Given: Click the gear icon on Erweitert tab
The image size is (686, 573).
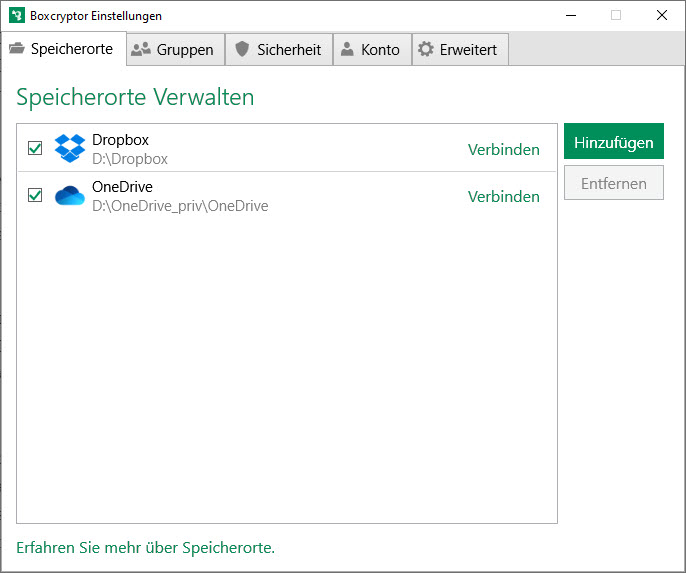Looking at the screenshot, I should tap(425, 49).
